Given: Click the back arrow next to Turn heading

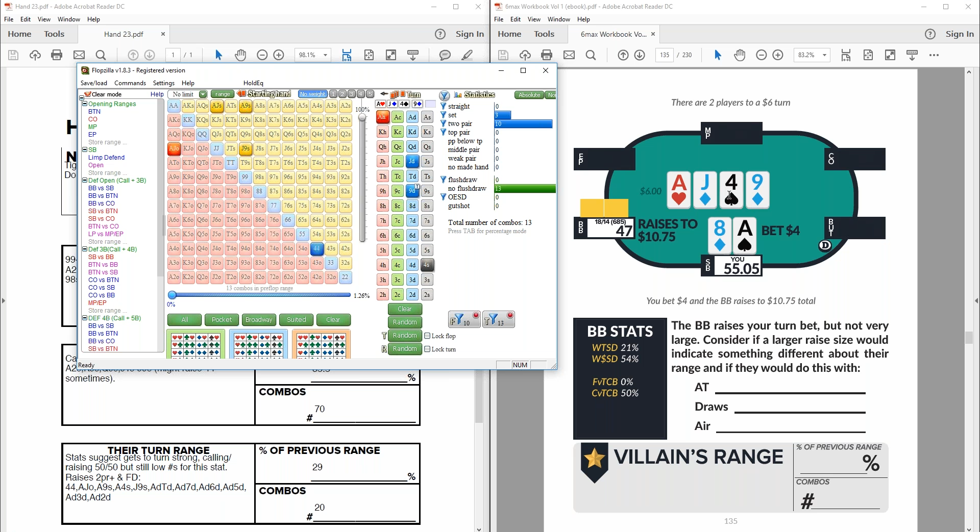Looking at the screenshot, I should click(384, 94).
